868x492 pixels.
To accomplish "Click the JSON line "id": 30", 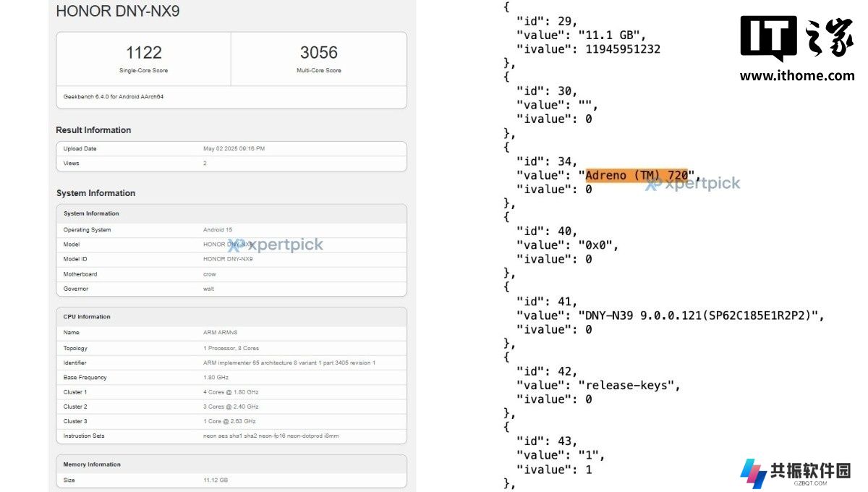I will (546, 91).
